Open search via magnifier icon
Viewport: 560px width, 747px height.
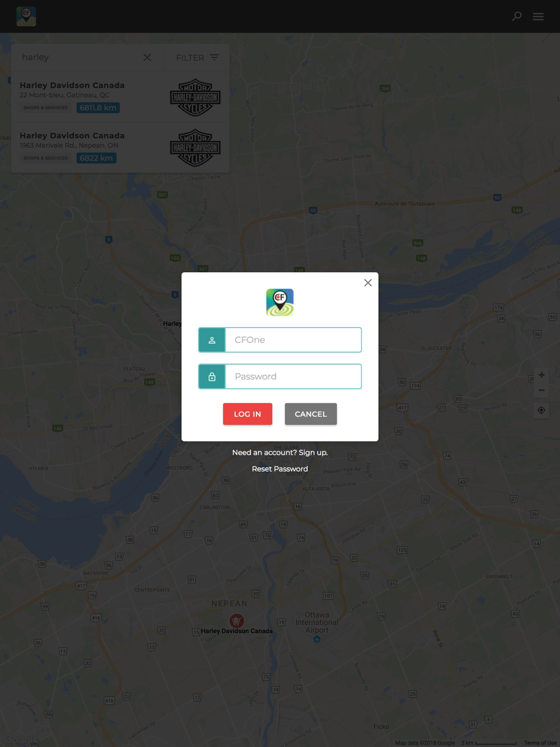[x=517, y=16]
